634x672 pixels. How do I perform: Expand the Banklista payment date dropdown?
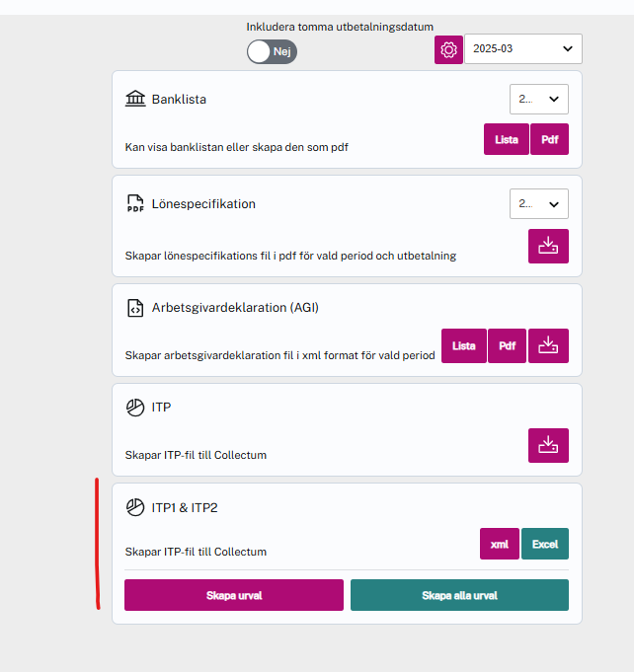(x=538, y=99)
